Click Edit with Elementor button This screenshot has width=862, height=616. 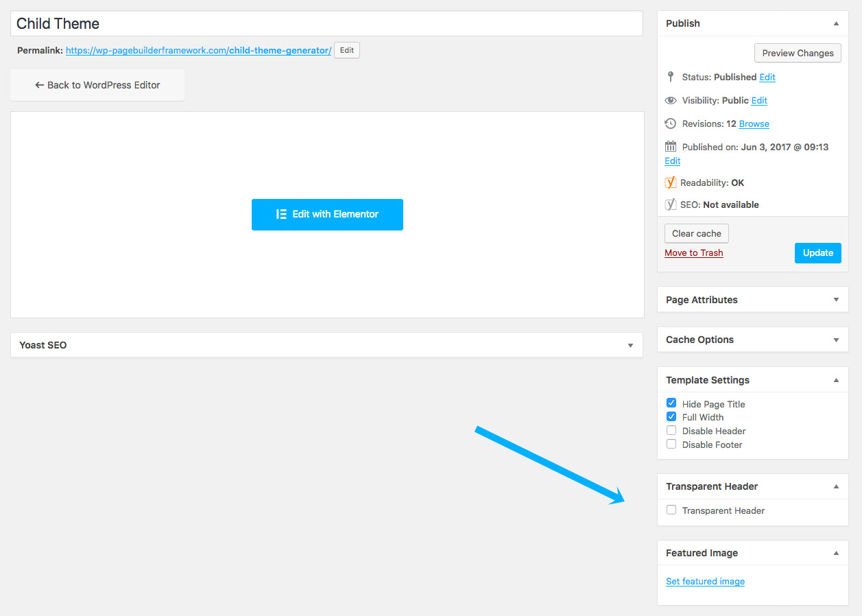tap(327, 214)
